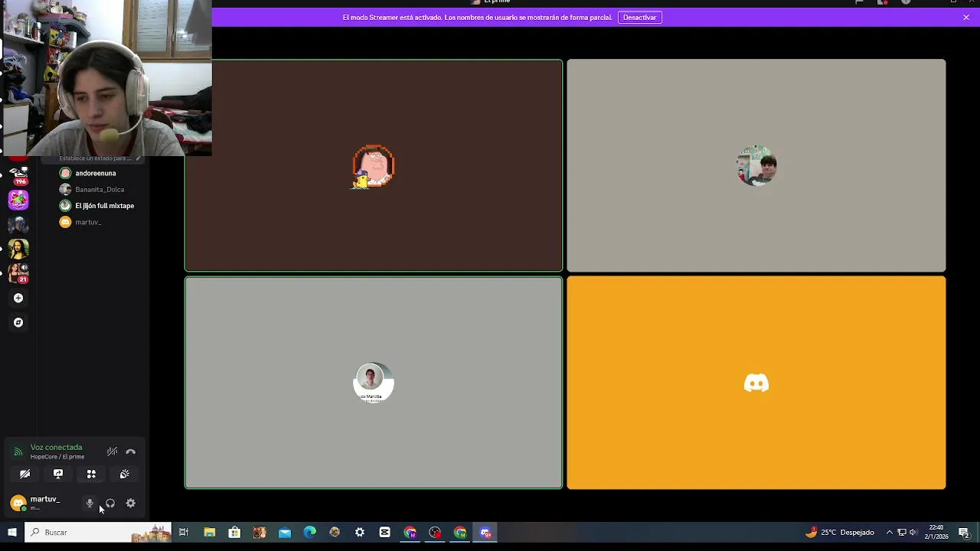Open martuv_ user profile panel
This screenshot has height=551, width=980.
coord(42,503)
